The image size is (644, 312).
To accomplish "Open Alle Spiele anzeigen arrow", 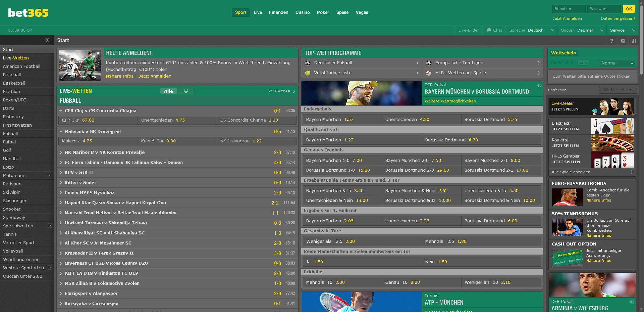I will [632, 172].
